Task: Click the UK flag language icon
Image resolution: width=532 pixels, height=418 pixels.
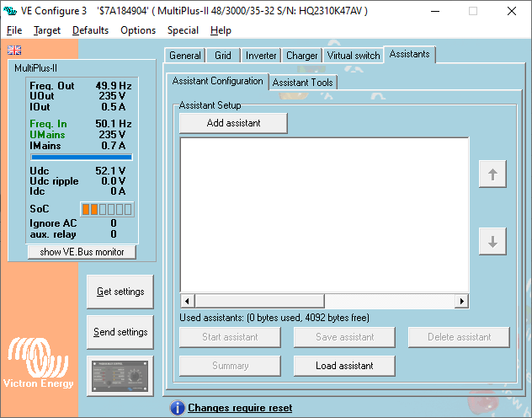Action: point(14,50)
